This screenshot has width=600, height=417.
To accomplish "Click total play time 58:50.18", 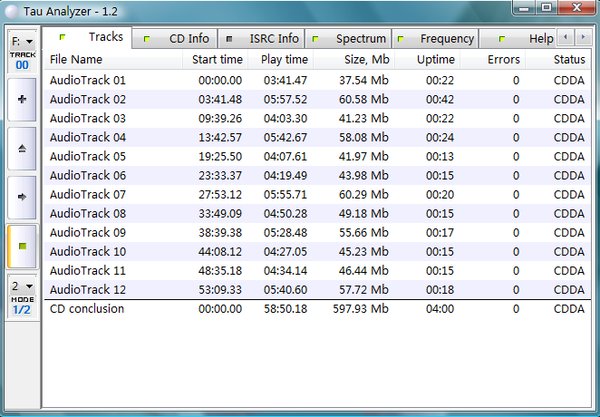I will click(x=285, y=309).
